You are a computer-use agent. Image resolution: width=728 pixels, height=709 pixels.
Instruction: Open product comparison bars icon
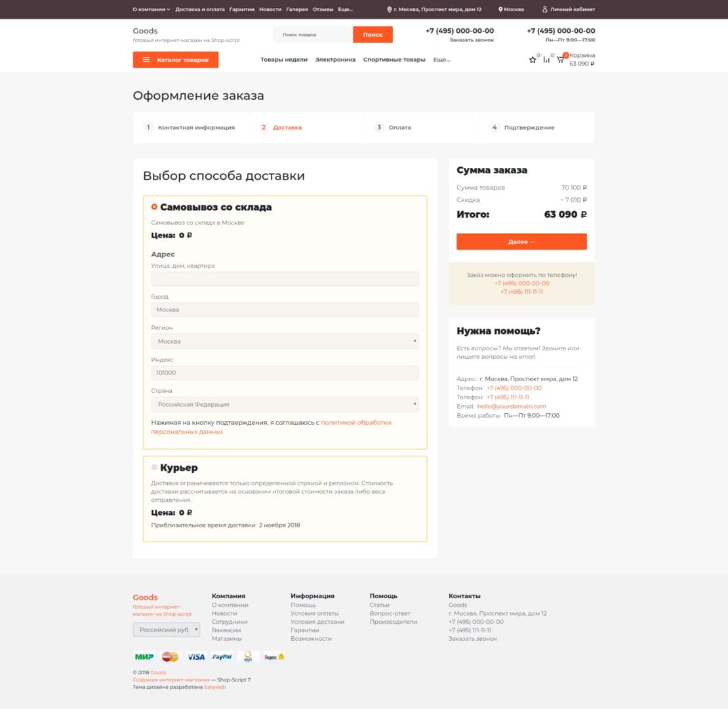[x=546, y=60]
